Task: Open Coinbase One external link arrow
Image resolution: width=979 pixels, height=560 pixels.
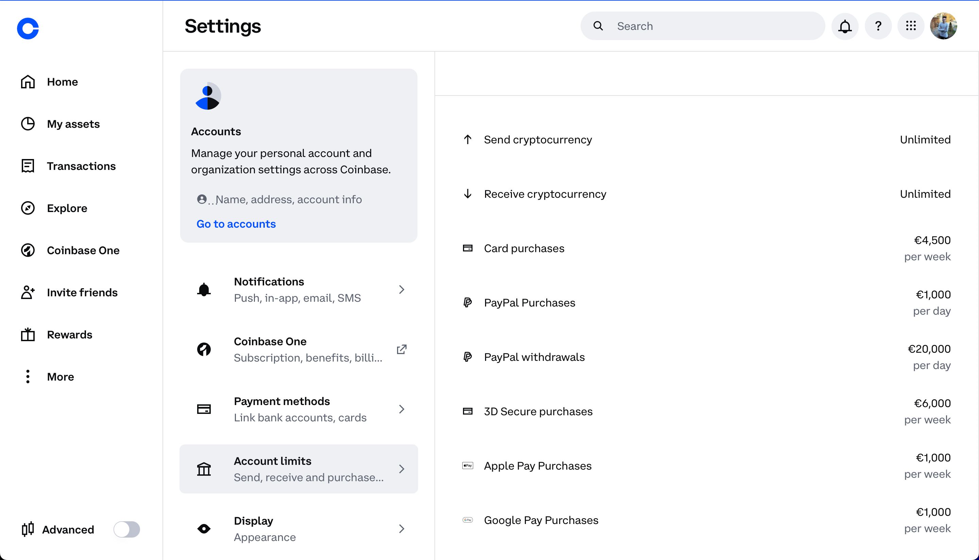Action: (401, 349)
